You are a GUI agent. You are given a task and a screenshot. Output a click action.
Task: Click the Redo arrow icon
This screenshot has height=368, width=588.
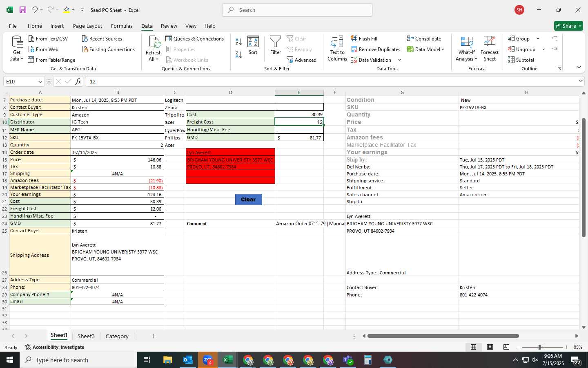tap(50, 10)
